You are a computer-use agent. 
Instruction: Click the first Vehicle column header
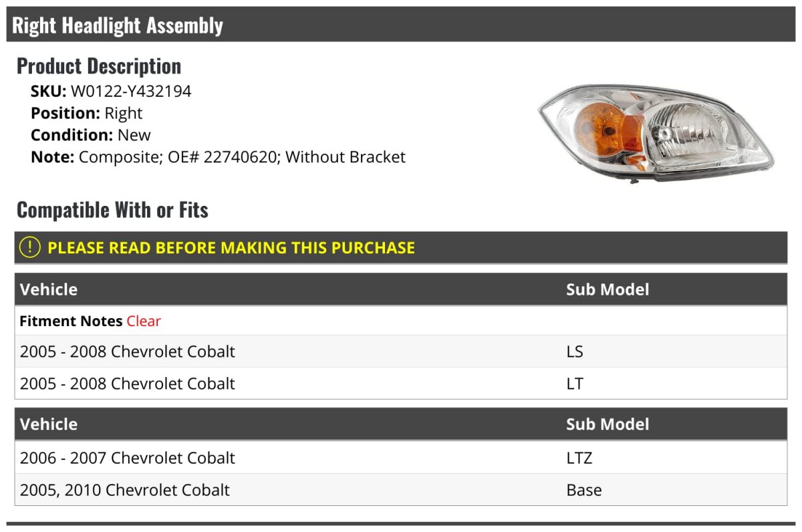(49, 289)
